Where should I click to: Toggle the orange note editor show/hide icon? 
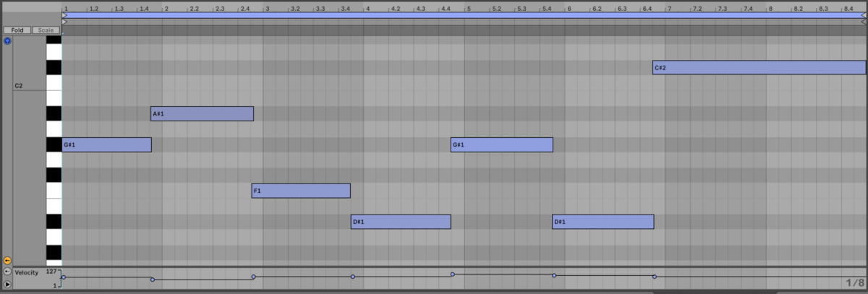7,260
